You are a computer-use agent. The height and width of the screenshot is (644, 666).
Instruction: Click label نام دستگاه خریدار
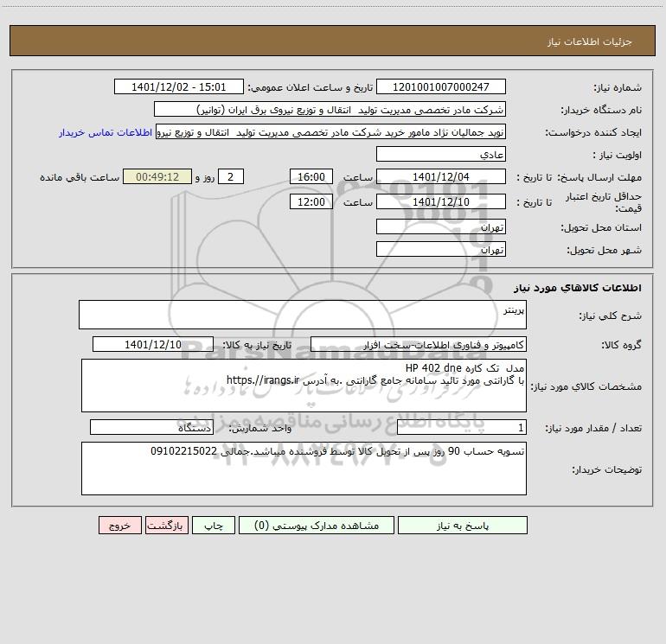[x=601, y=110]
